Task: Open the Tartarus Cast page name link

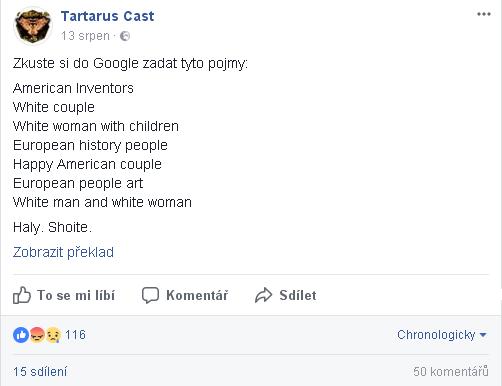Action: pos(107,16)
